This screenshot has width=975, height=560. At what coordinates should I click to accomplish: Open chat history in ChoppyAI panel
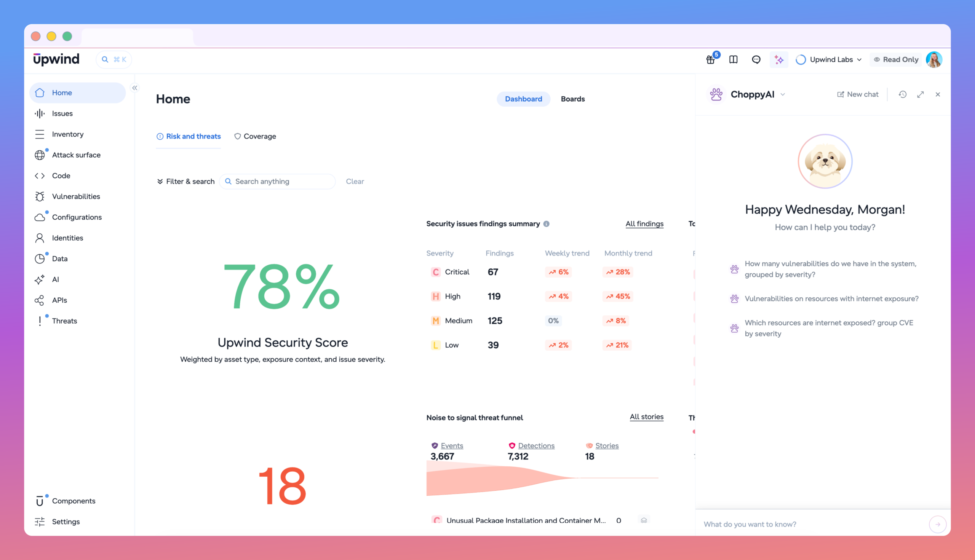coord(903,95)
